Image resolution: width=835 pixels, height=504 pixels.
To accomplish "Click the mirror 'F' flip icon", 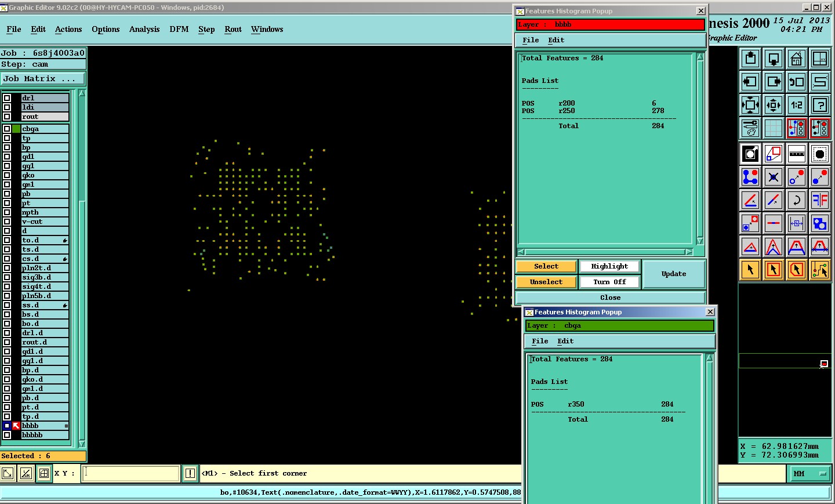I will click(x=820, y=200).
